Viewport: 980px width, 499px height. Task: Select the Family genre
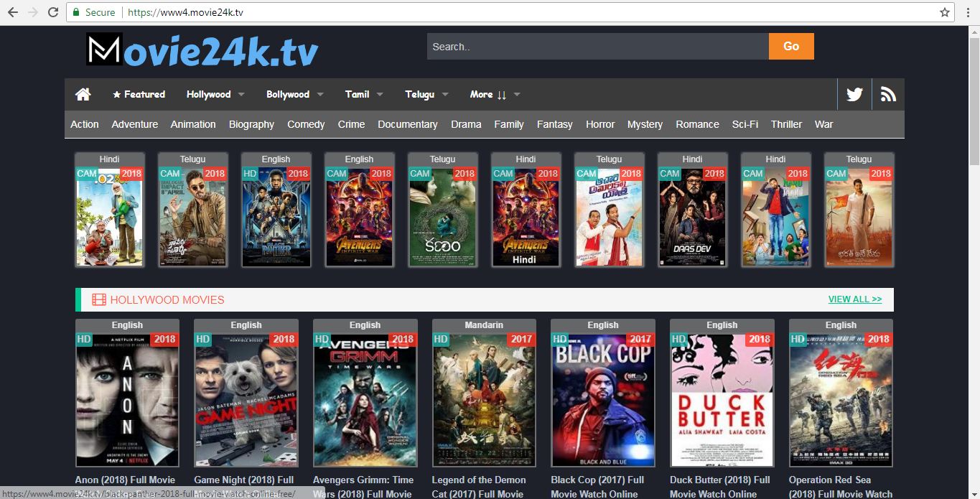point(509,124)
